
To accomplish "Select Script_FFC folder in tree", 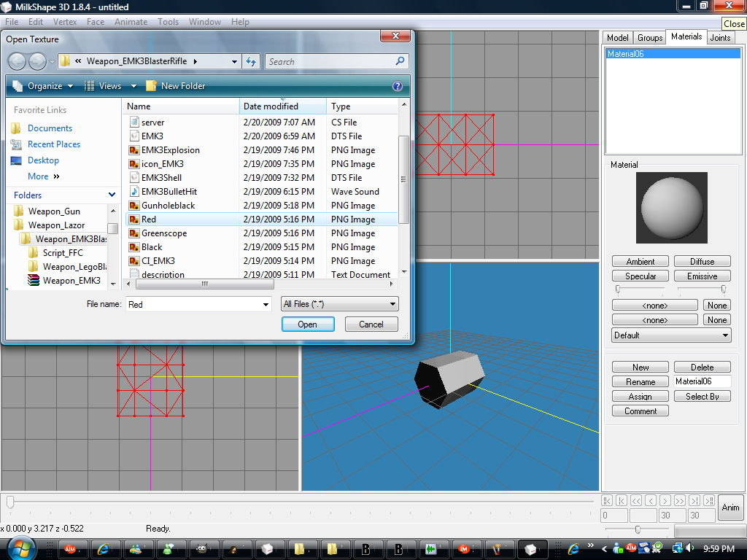I will tap(63, 253).
